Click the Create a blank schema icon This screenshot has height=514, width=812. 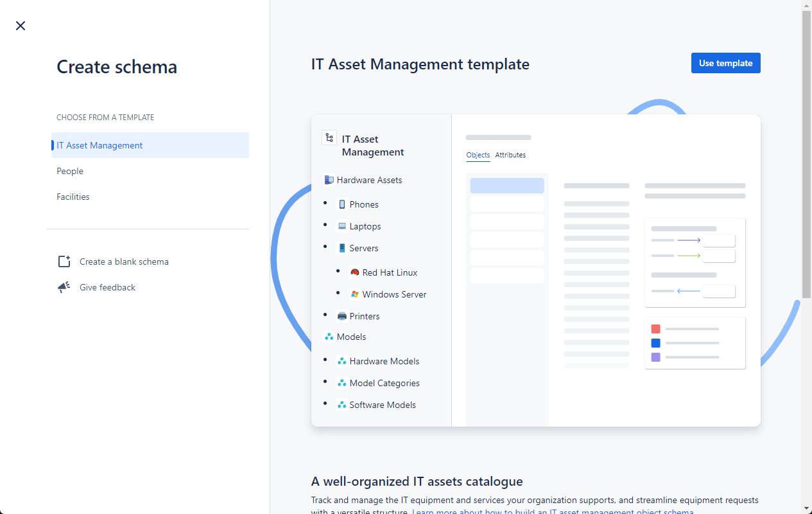coord(64,261)
